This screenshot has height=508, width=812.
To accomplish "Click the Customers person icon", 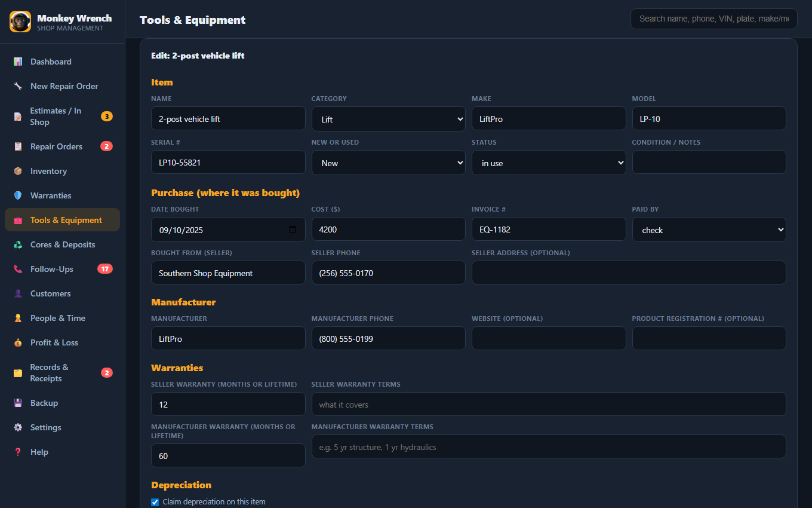I will click(x=18, y=293).
